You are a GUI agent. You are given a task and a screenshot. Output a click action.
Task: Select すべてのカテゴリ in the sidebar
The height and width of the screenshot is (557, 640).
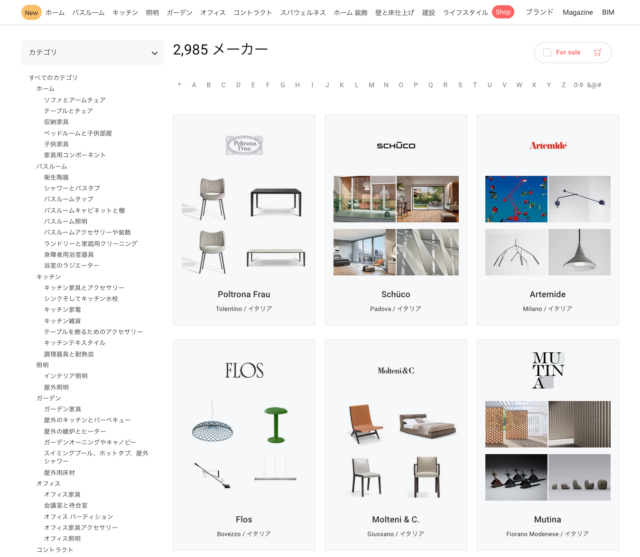coord(53,78)
